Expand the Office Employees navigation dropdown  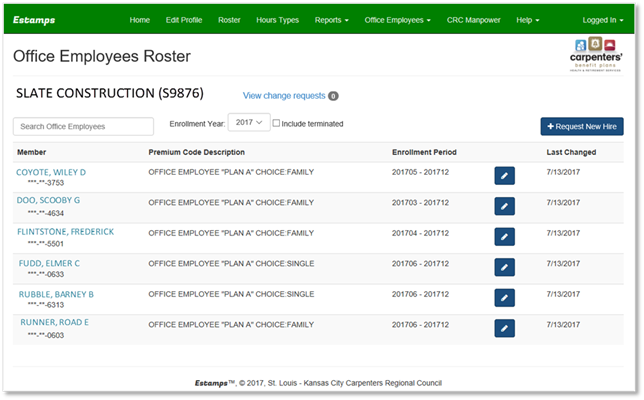pos(397,20)
